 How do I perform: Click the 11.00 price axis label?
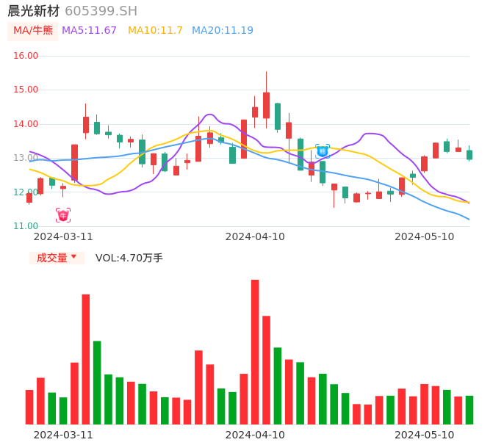(26, 226)
